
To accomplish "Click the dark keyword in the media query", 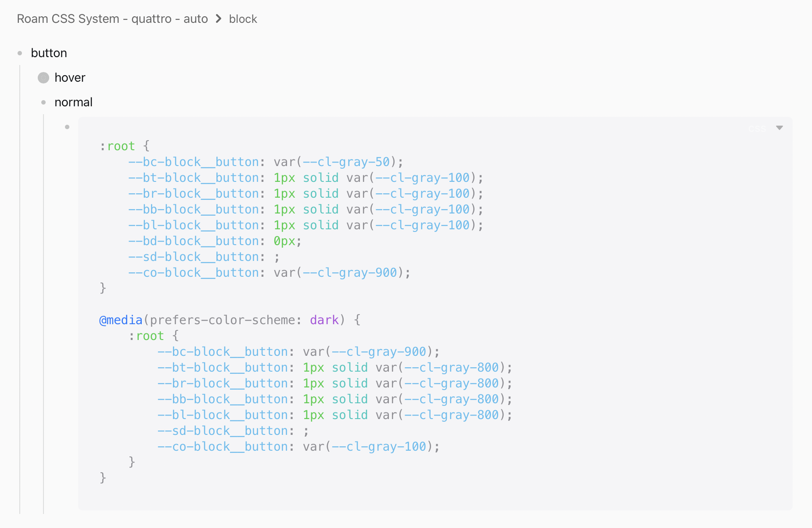I will [324, 320].
